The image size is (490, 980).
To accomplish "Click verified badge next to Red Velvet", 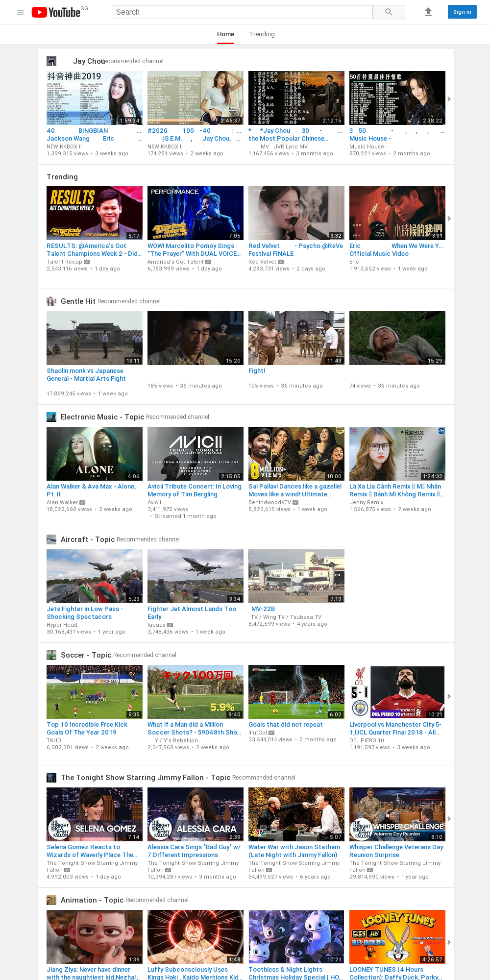I will point(281,262).
